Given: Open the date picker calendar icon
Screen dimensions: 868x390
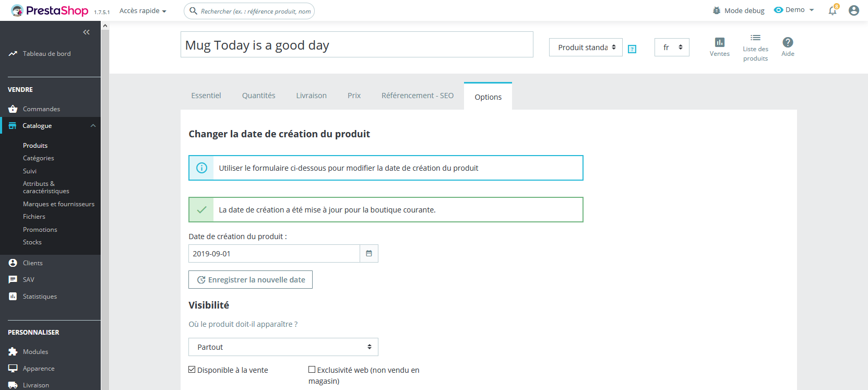Looking at the screenshot, I should click(369, 254).
